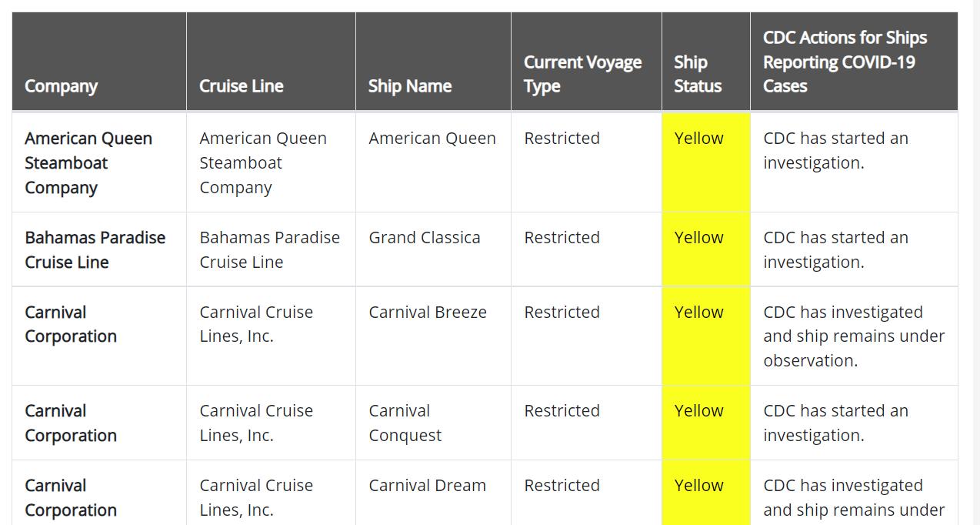Click the Carnival Conquest ship name
The width and height of the screenshot is (980, 525).
pyautogui.click(x=405, y=423)
